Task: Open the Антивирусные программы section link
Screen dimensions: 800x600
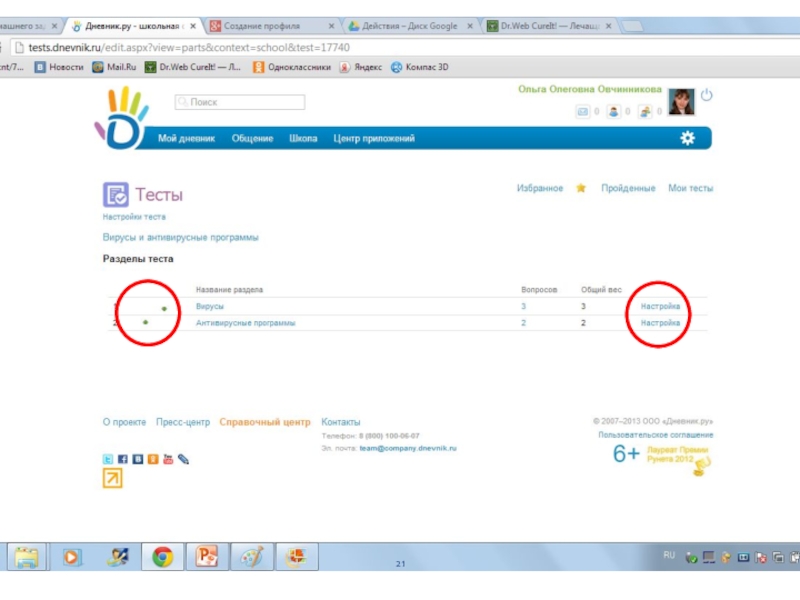Action: 245,323
